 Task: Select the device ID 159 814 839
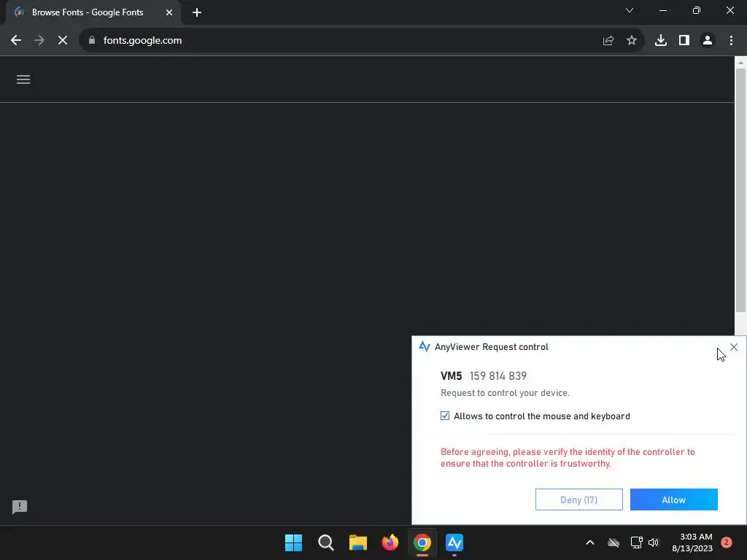click(x=498, y=376)
